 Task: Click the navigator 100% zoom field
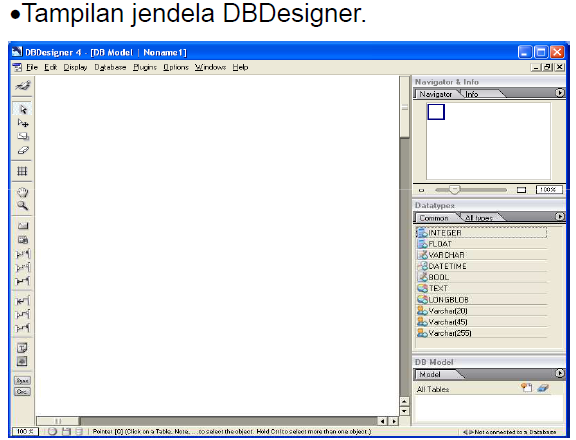pyautogui.click(x=549, y=190)
